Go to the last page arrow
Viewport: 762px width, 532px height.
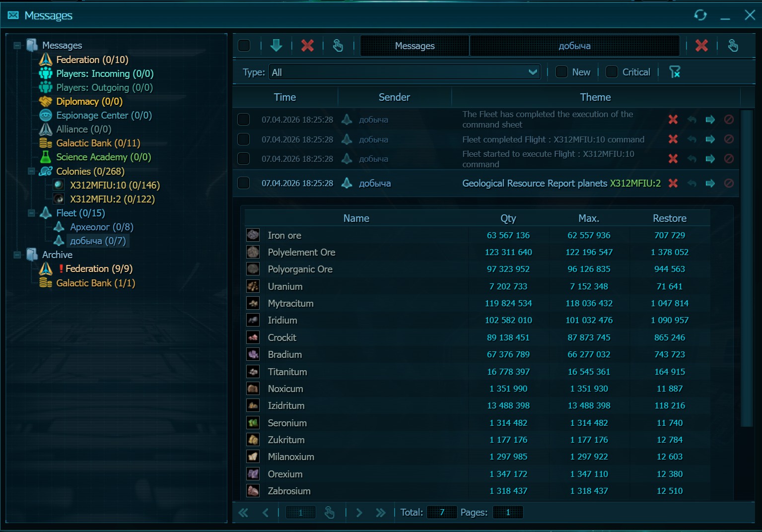coord(380,513)
